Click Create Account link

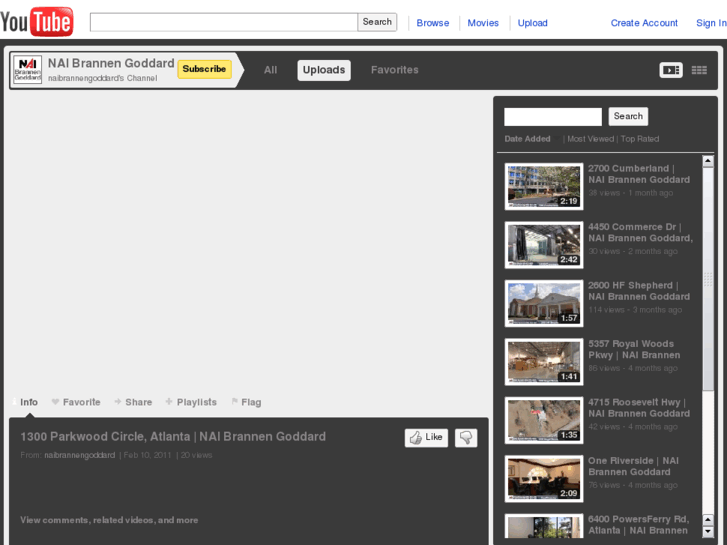click(644, 23)
